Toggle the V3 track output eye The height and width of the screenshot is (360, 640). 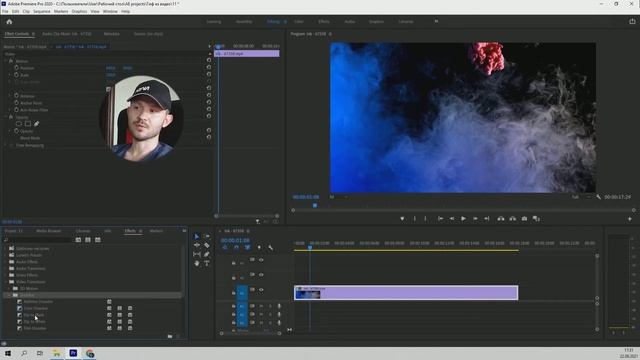click(261, 260)
